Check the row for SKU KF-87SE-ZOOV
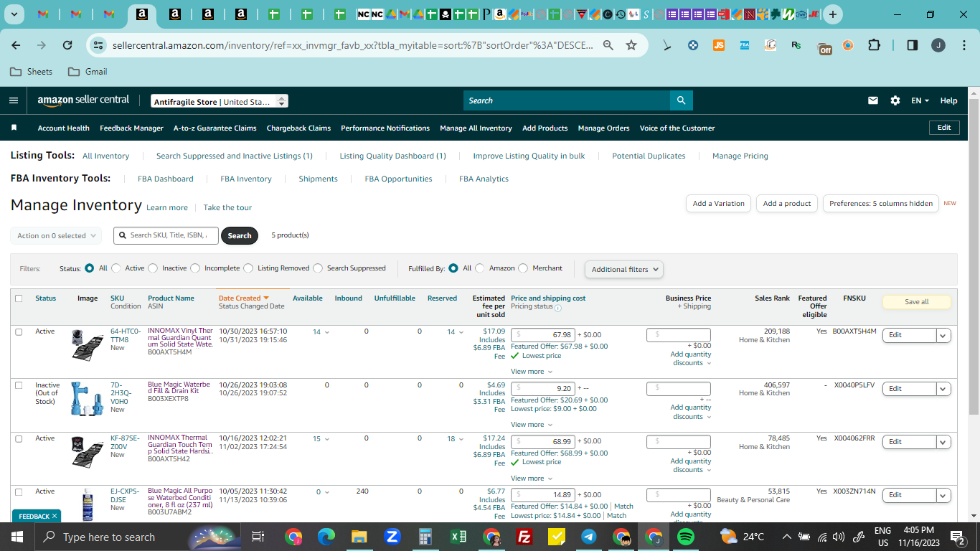This screenshot has width=980, height=551. (x=19, y=438)
